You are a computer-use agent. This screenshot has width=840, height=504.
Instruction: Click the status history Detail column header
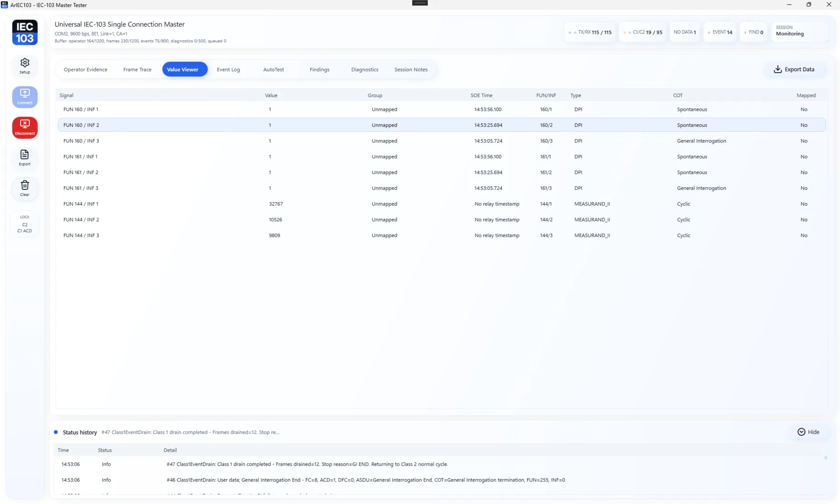click(170, 450)
